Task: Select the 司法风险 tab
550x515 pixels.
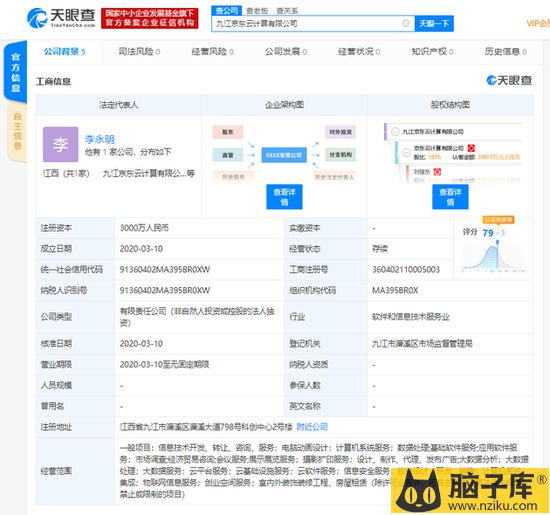Action: pyautogui.click(x=139, y=52)
